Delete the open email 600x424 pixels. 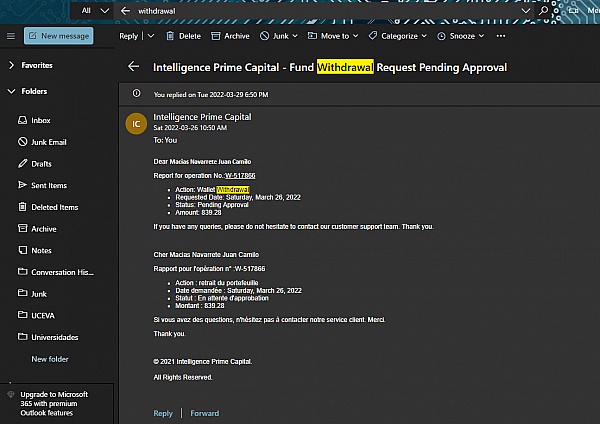184,36
